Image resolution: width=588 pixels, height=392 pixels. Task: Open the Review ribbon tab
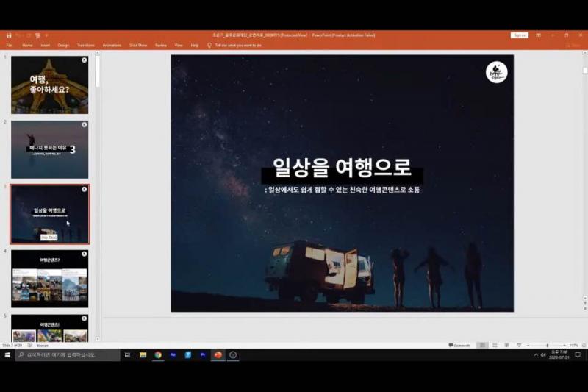161,45
